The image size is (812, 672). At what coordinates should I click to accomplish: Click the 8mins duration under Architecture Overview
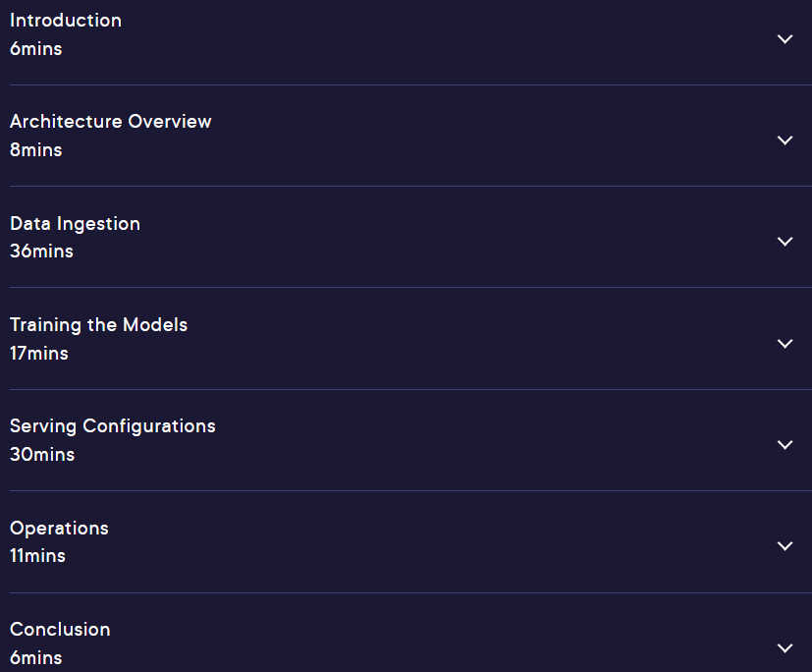click(x=36, y=149)
